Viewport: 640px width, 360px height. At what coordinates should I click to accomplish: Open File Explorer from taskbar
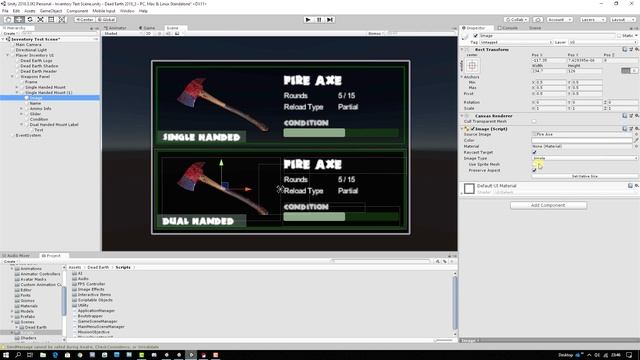[42, 355]
